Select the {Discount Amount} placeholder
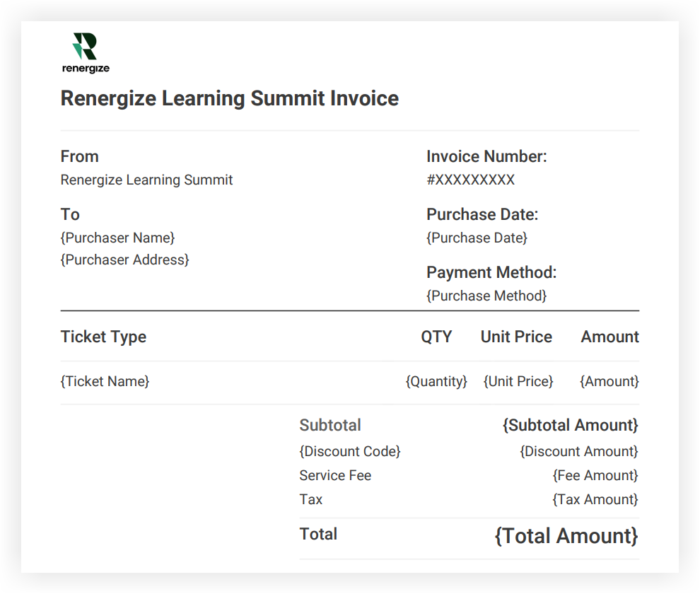Image resolution: width=700 pixels, height=594 pixels. tap(578, 451)
